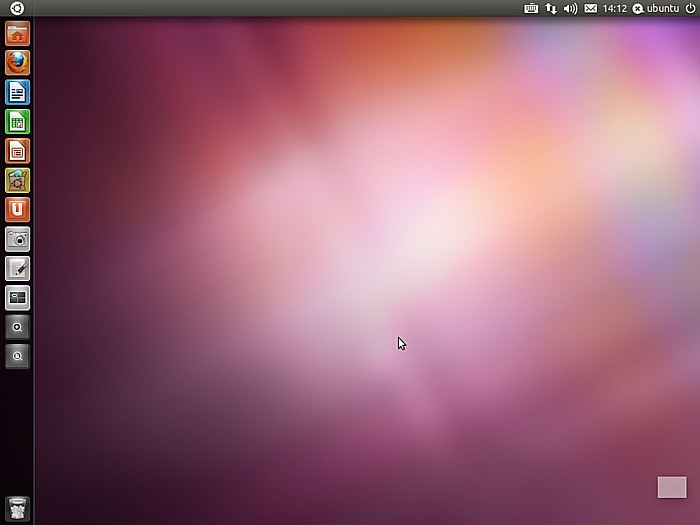Screen dimensions: 700x525
Task: Open the text editor launcher icon
Action: [x=17, y=269]
